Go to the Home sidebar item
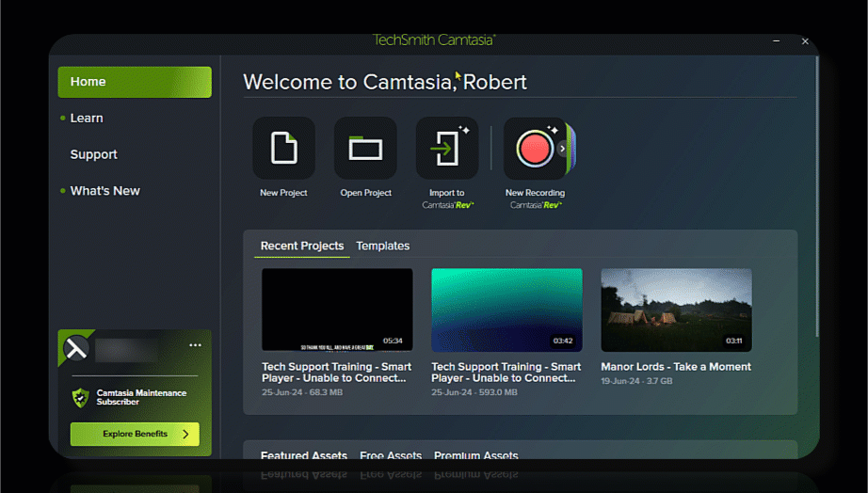The width and height of the screenshot is (868, 493). coord(135,82)
